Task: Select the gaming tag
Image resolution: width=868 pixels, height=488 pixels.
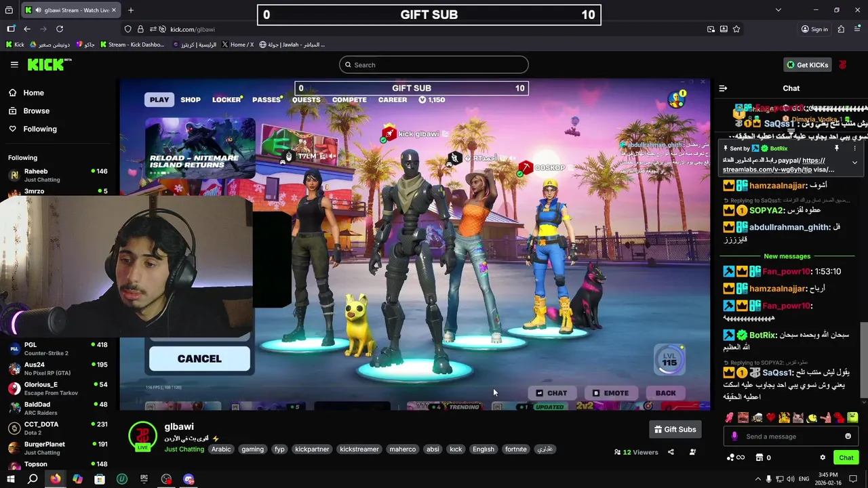Action: pyautogui.click(x=252, y=449)
